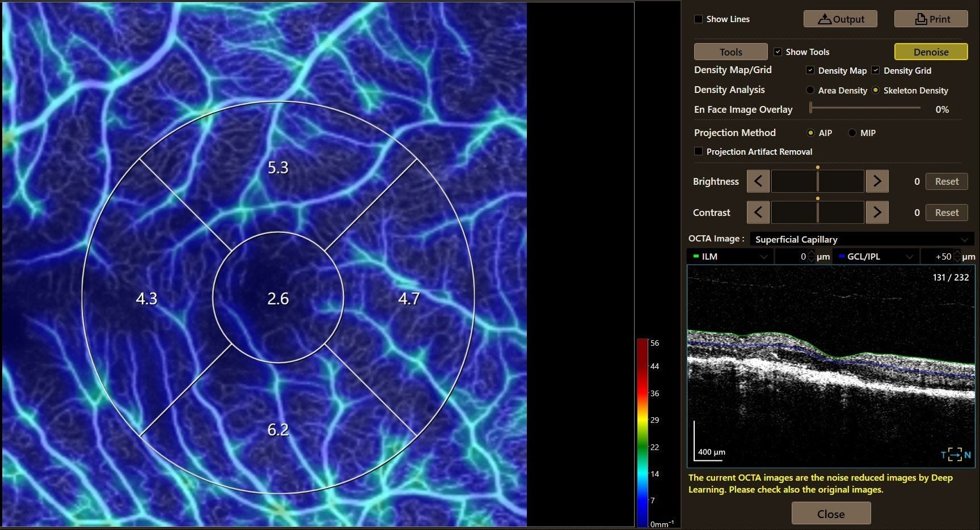This screenshot has width=980, height=530.
Task: Select MIP projection method
Action: tap(852, 133)
